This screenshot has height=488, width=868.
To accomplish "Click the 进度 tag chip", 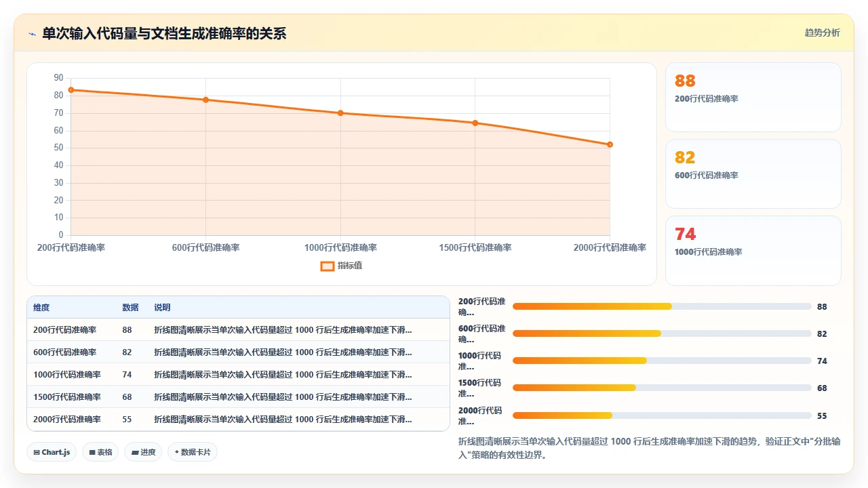I will 143,452.
